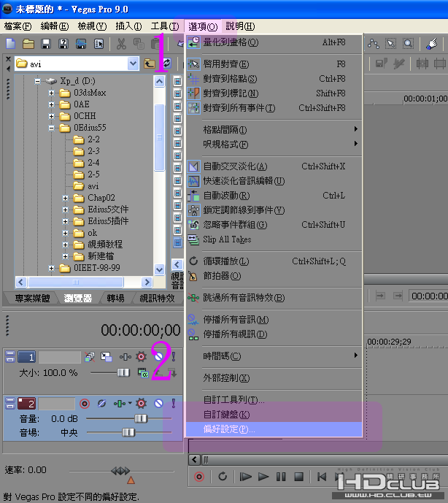
Task: Click track 1 minimize height icon
Action: [x=10, y=353]
